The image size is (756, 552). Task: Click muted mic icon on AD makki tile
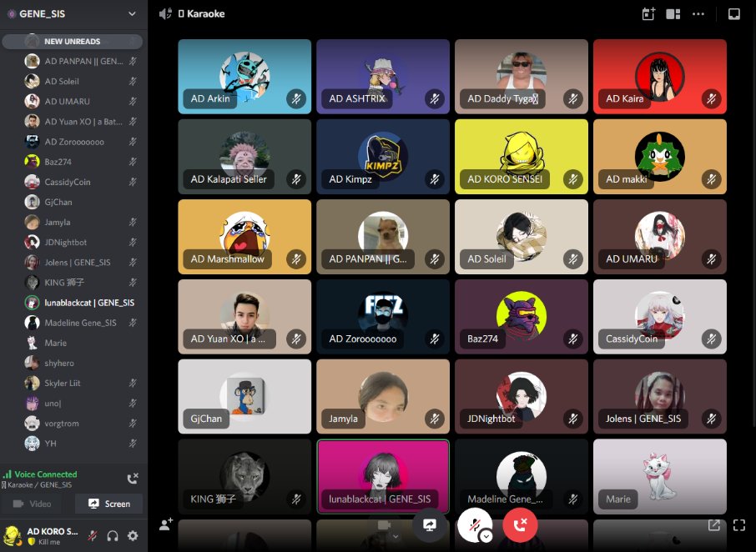click(711, 179)
